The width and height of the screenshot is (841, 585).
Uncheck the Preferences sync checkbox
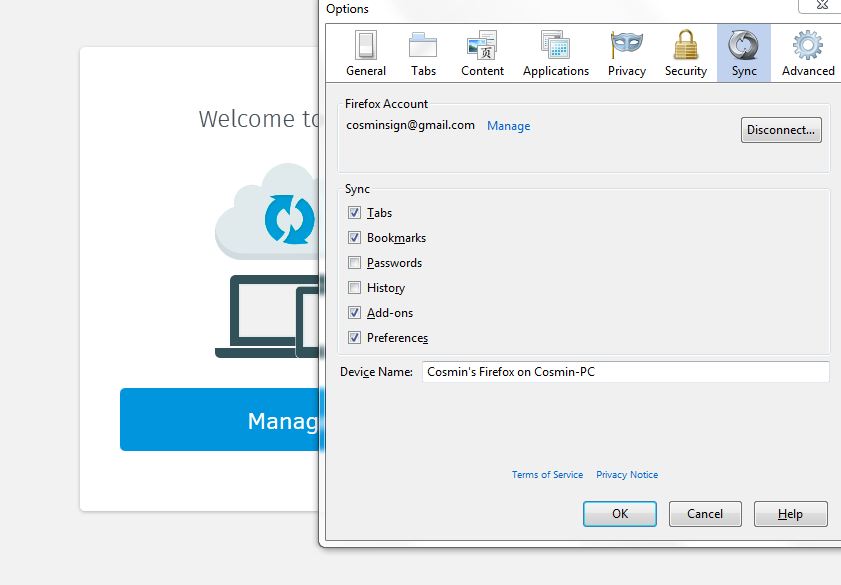tap(354, 338)
